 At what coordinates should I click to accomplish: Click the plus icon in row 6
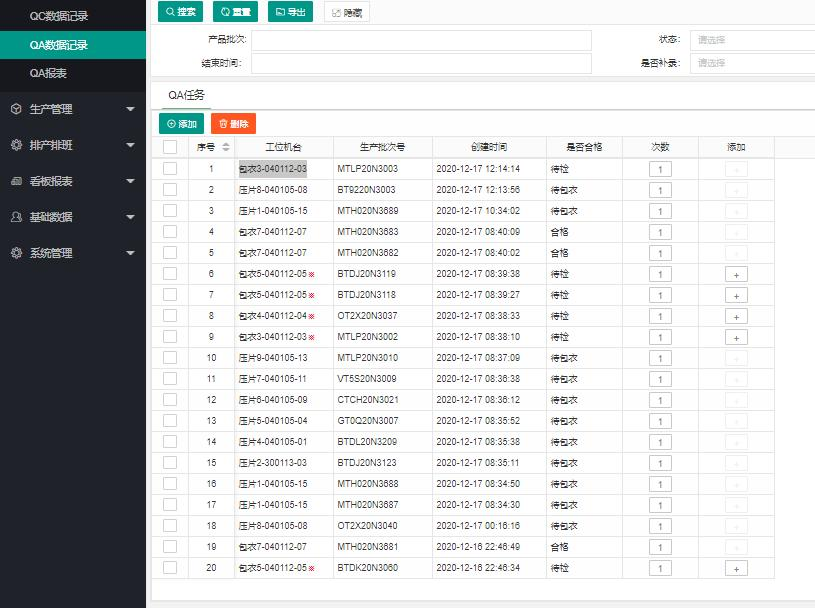pyautogui.click(x=735, y=274)
